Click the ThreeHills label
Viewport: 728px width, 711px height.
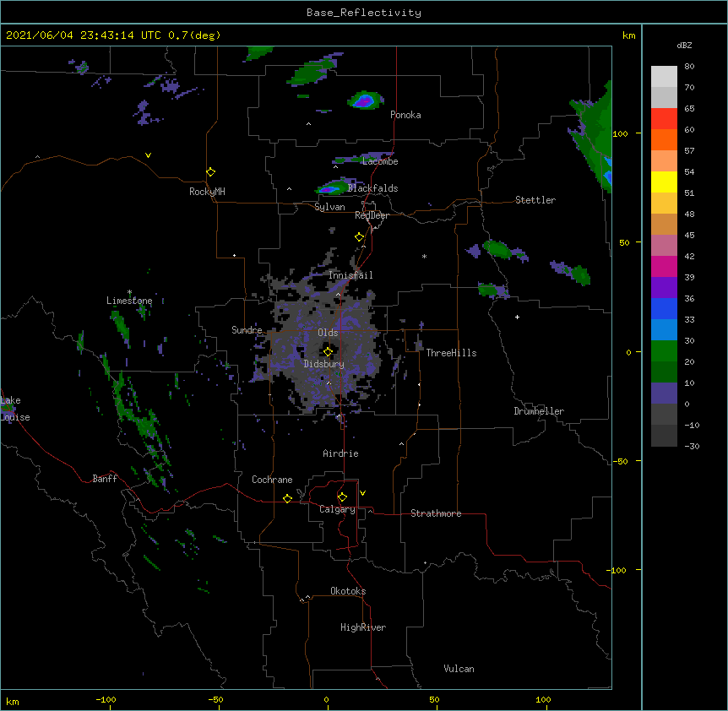click(x=451, y=353)
